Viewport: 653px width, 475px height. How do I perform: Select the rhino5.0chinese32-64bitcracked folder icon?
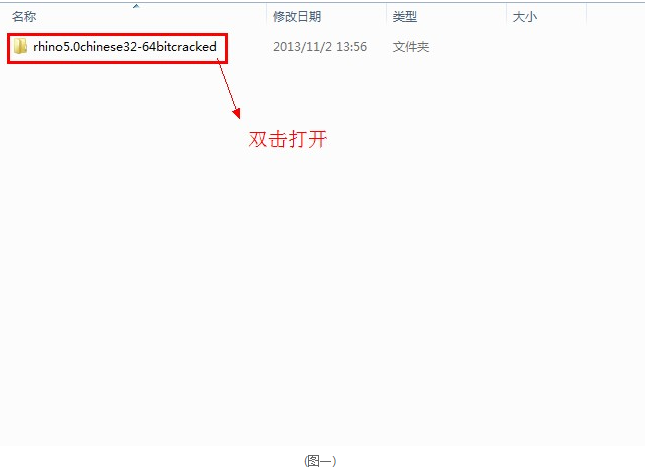tap(20, 46)
